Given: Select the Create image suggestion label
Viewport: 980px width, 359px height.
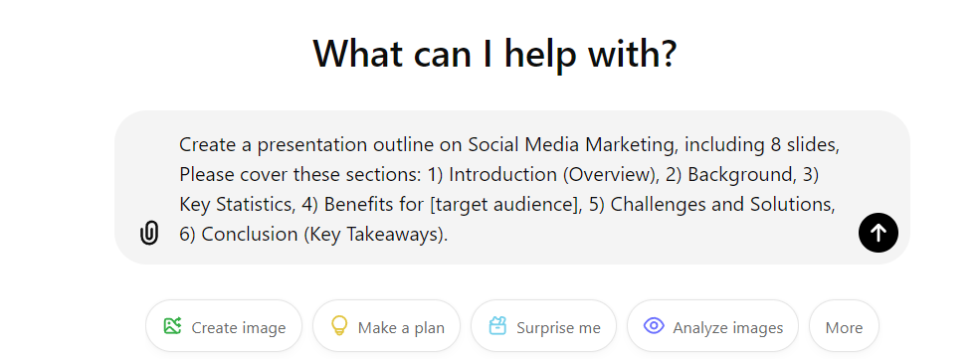Looking at the screenshot, I should [x=238, y=328].
